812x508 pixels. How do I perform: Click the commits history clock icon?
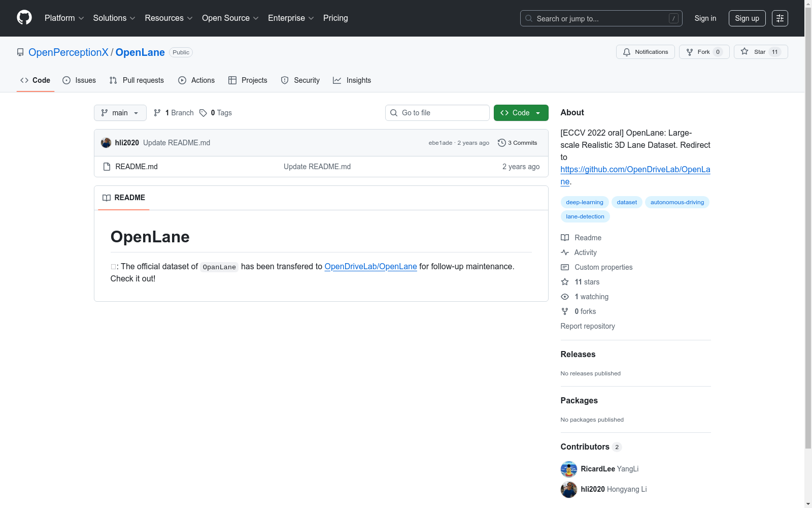[x=502, y=143]
